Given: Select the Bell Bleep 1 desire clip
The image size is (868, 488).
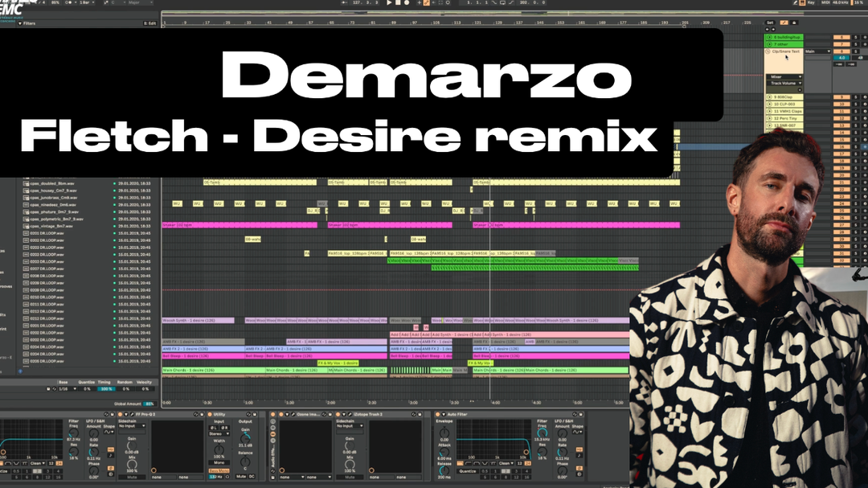Looking at the screenshot, I should [186, 355].
